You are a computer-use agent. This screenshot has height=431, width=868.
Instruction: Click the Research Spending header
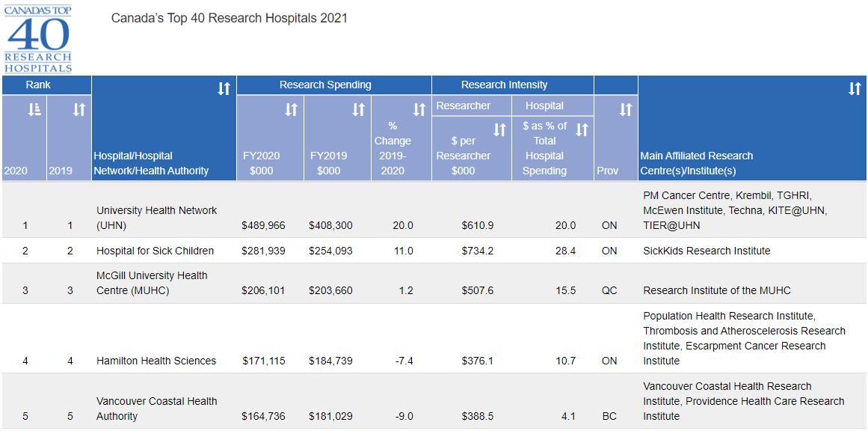333,85
